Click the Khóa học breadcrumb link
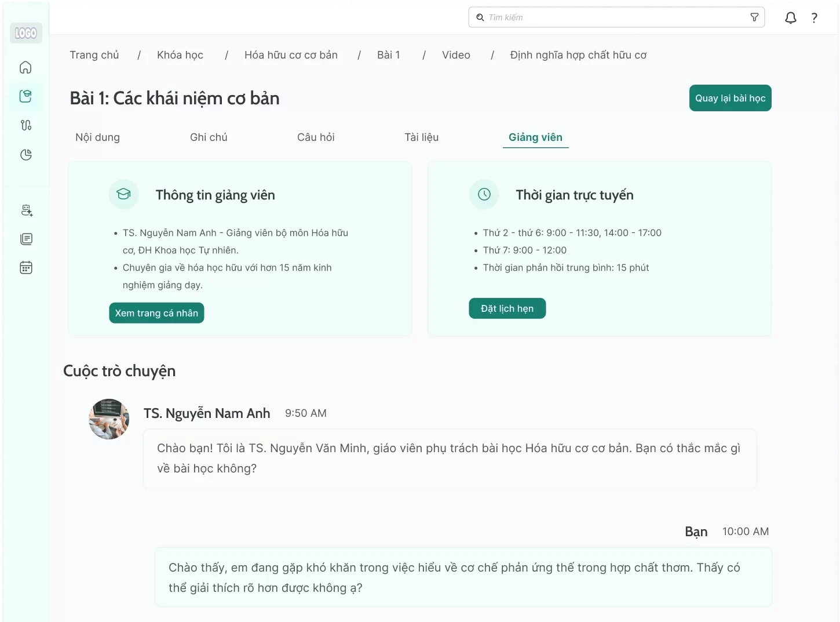The width and height of the screenshot is (840, 622). click(180, 54)
